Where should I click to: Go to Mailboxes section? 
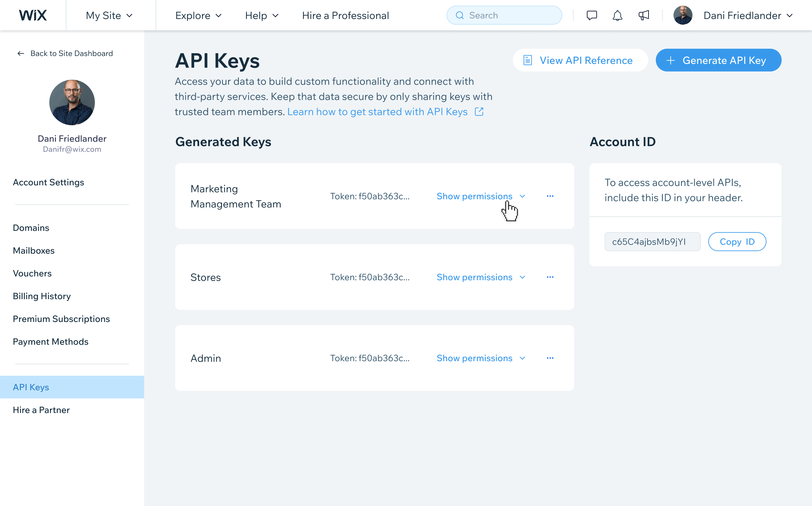(x=34, y=251)
